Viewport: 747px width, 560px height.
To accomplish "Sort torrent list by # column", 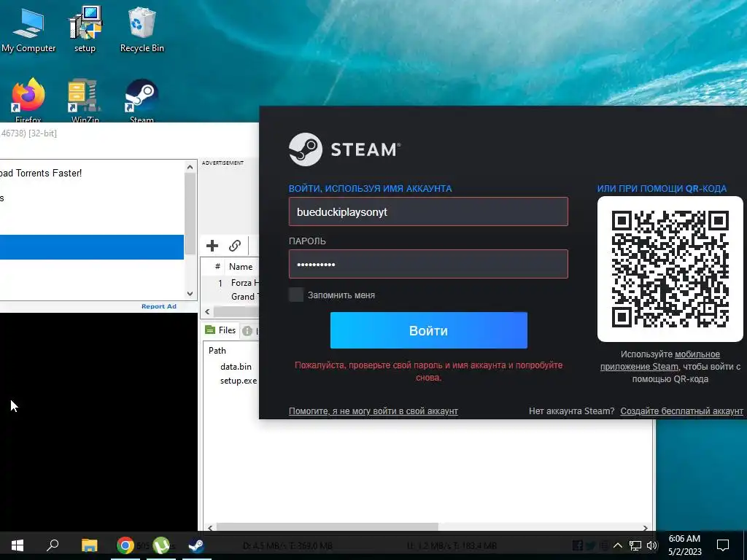I will tap(217, 267).
